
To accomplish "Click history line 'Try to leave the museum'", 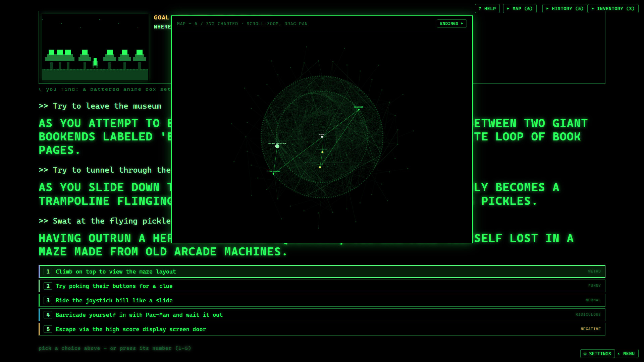I will click(107, 106).
